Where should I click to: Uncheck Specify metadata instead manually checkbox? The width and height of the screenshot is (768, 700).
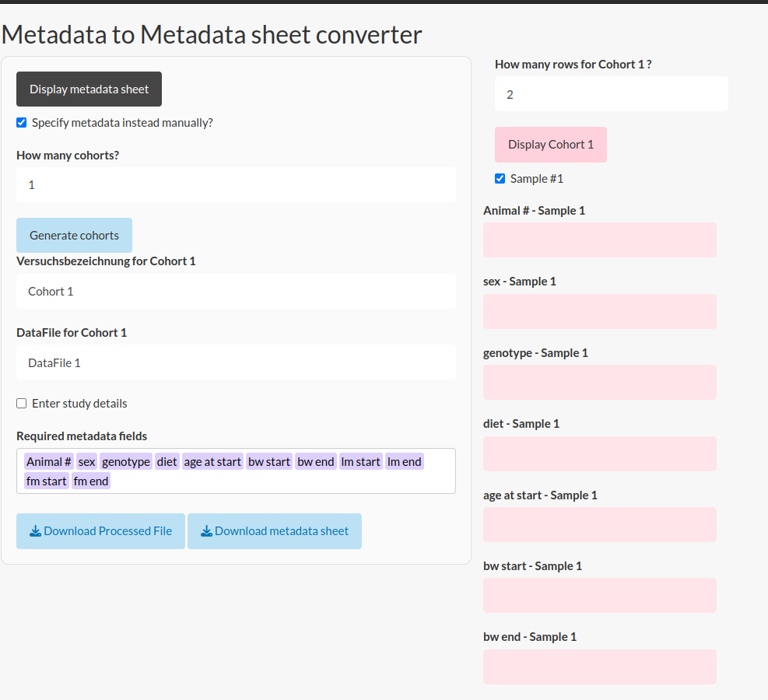pyautogui.click(x=22, y=122)
